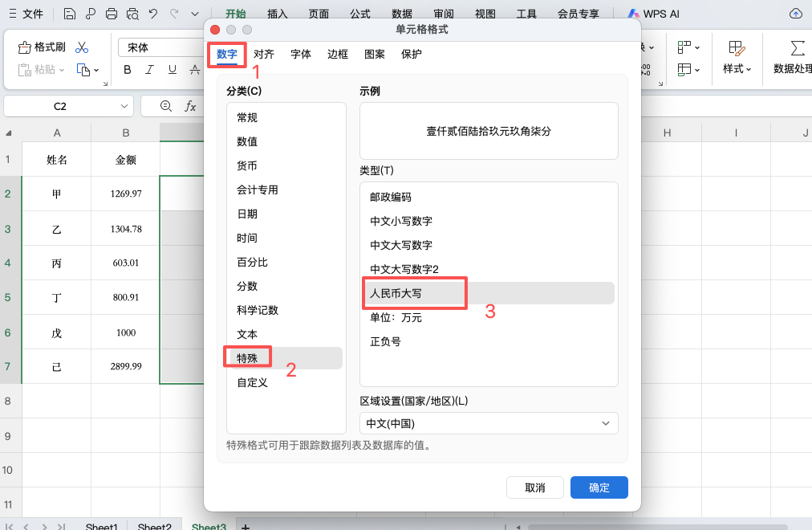Toggle italic formatting
Viewport: 812px width, 530px height.
tap(148, 70)
